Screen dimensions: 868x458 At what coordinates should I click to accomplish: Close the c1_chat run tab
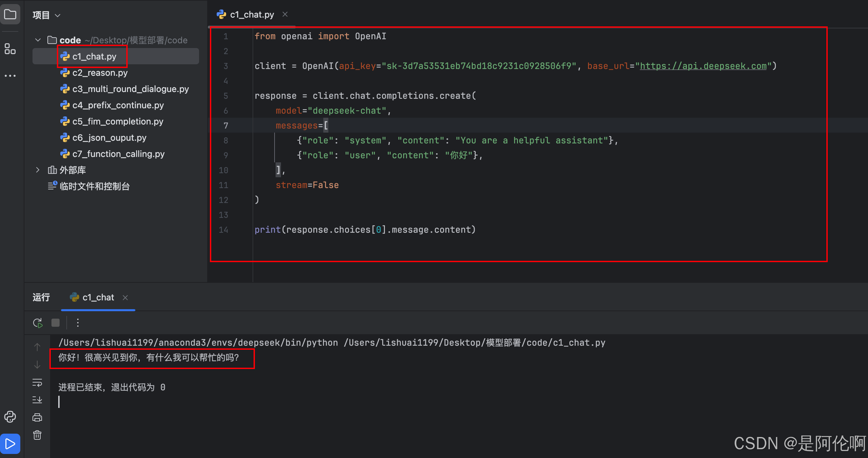pos(125,297)
